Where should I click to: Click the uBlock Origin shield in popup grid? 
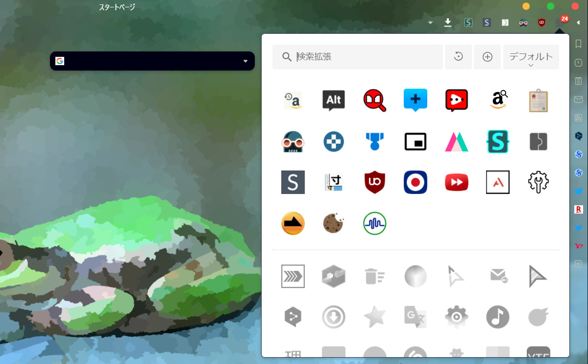point(375,182)
